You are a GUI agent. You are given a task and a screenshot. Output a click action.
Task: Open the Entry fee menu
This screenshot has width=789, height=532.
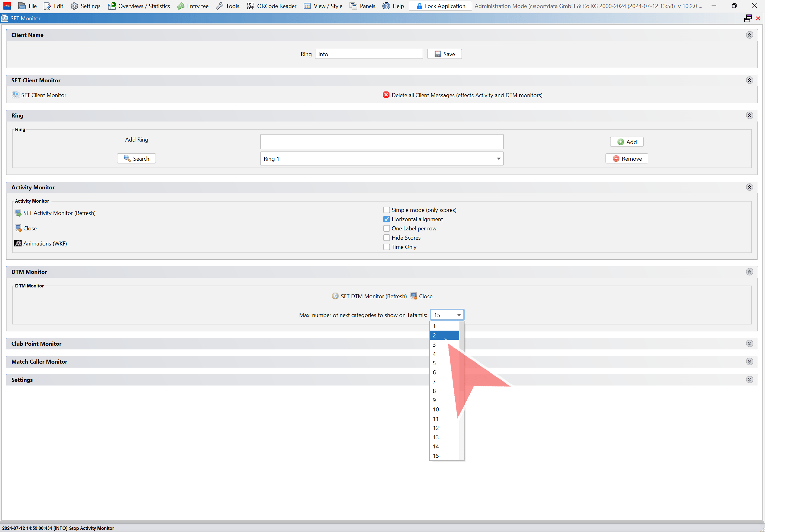(x=192, y=6)
